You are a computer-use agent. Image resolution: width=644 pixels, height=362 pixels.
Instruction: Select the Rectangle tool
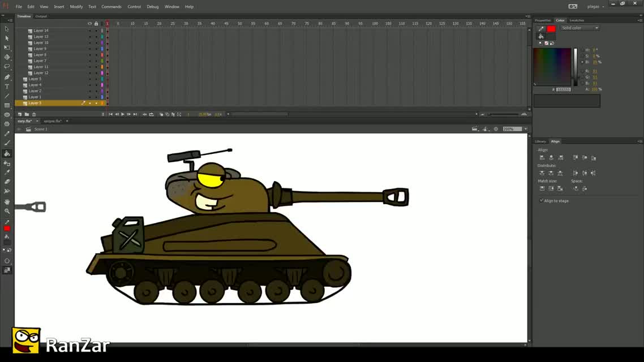pyautogui.click(x=7, y=105)
